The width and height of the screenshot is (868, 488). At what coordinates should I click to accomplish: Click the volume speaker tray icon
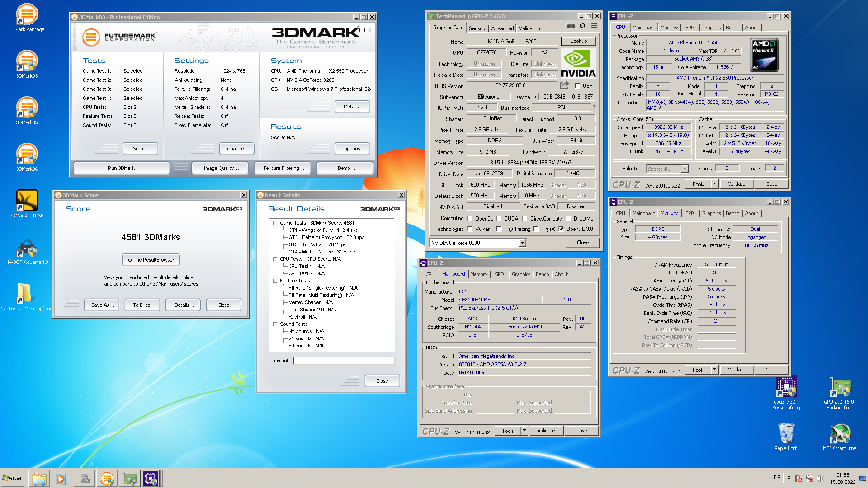pyautogui.click(x=821, y=479)
